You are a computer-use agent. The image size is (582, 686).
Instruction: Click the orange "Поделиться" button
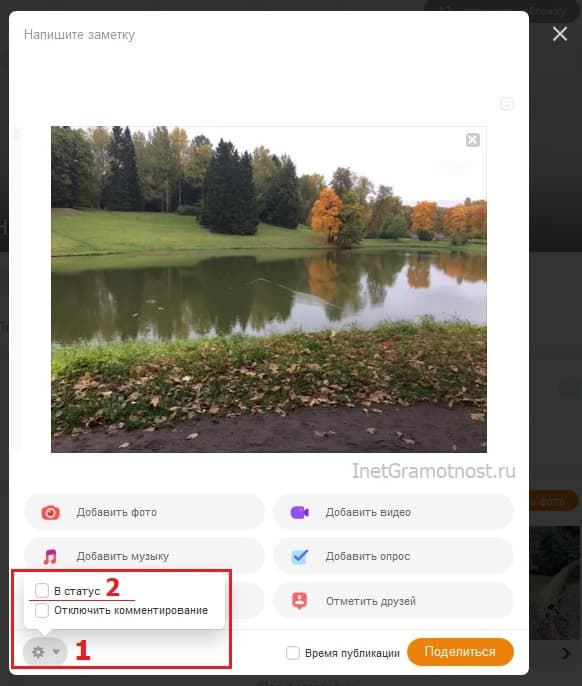click(x=460, y=652)
